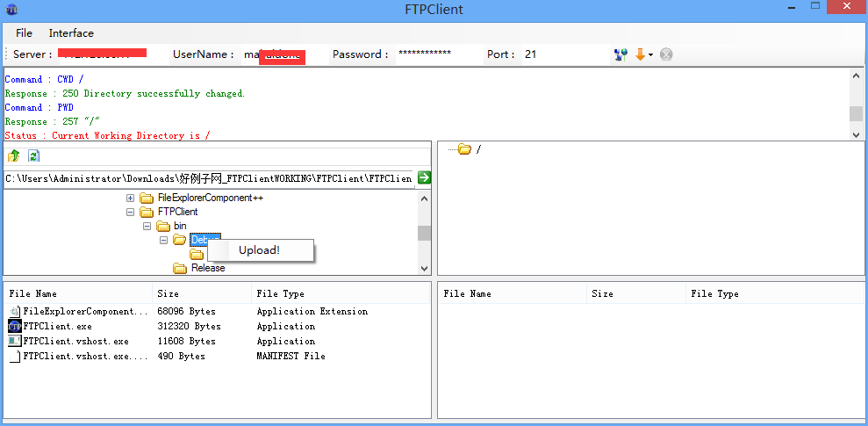
Task: Select the FTPClient folder in tree
Action: [177, 212]
